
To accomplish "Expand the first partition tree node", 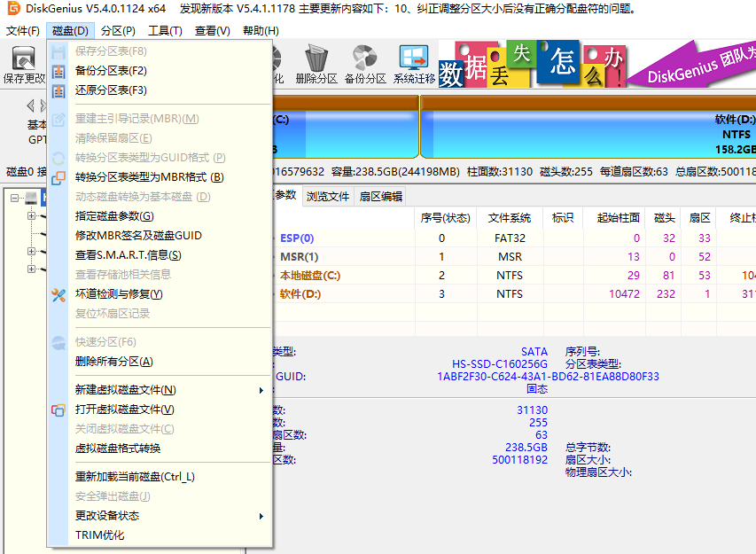I will click(x=31, y=215).
